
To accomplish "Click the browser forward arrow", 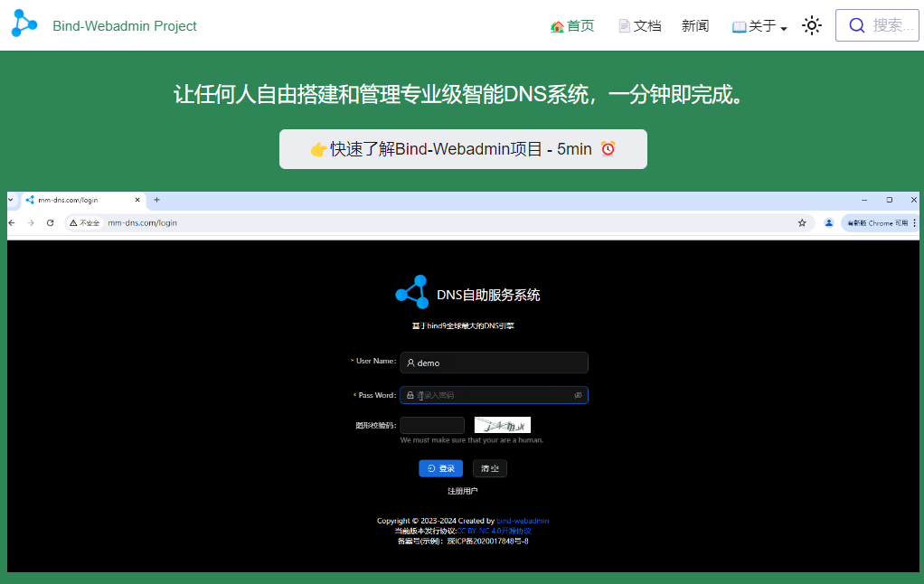I will pyautogui.click(x=31, y=222).
